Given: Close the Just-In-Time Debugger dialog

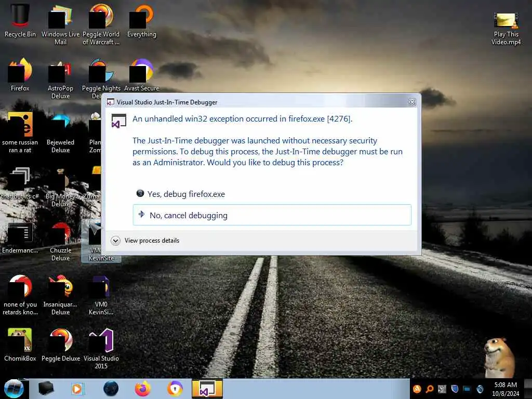Looking at the screenshot, I should [x=412, y=102].
